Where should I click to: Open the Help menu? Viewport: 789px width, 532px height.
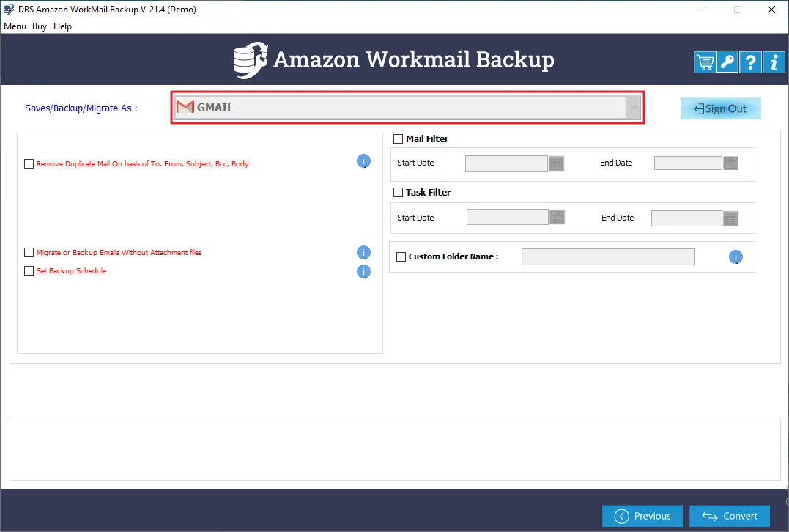[x=62, y=26]
